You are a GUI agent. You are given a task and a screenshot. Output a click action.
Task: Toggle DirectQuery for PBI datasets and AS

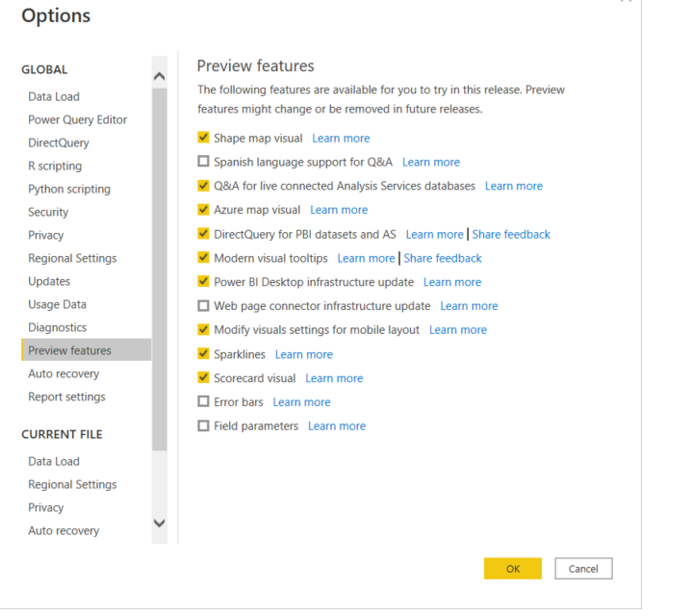coord(203,233)
